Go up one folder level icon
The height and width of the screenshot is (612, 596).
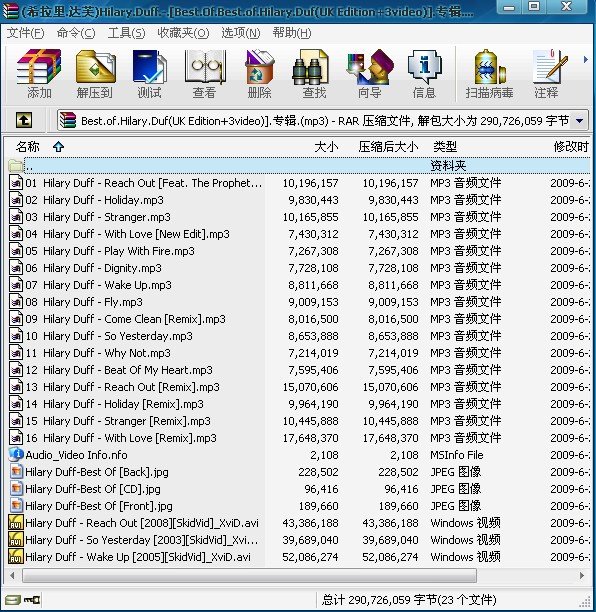pyautogui.click(x=24, y=120)
